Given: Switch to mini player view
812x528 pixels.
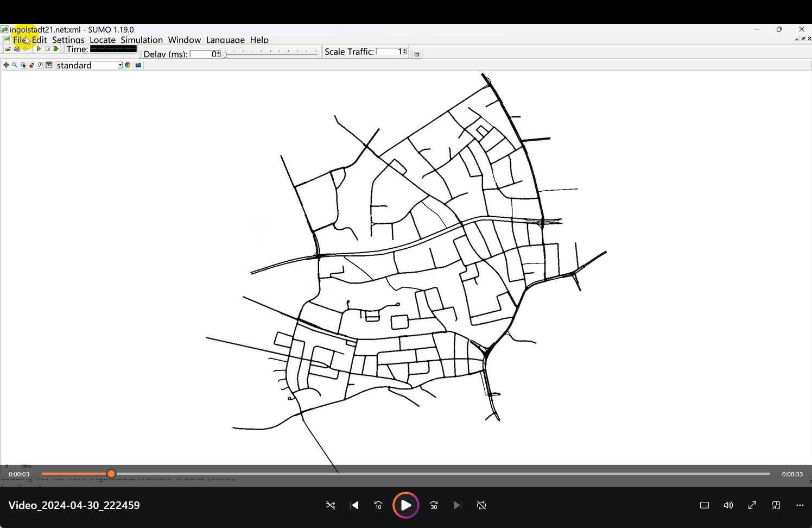Looking at the screenshot, I should tap(776, 505).
